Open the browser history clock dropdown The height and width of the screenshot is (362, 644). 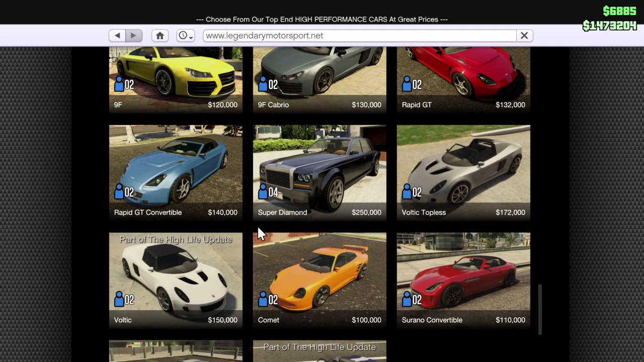pos(186,36)
